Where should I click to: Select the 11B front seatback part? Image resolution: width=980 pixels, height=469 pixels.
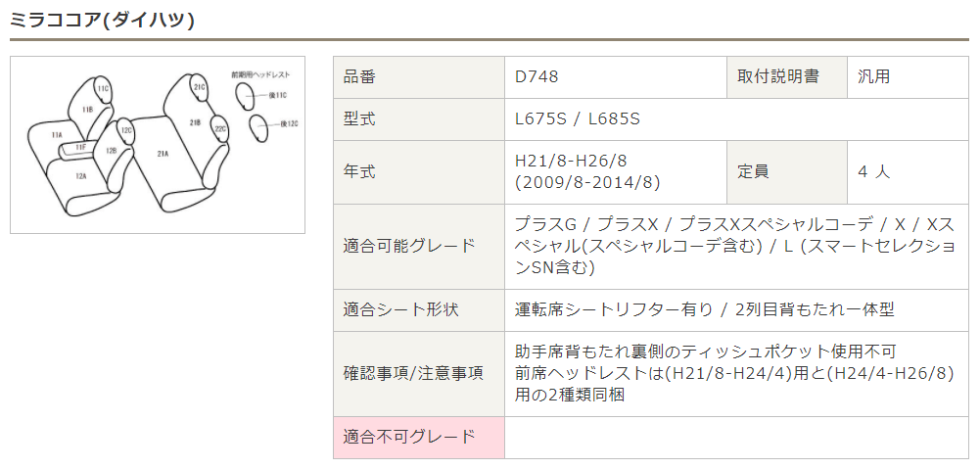coord(88,110)
